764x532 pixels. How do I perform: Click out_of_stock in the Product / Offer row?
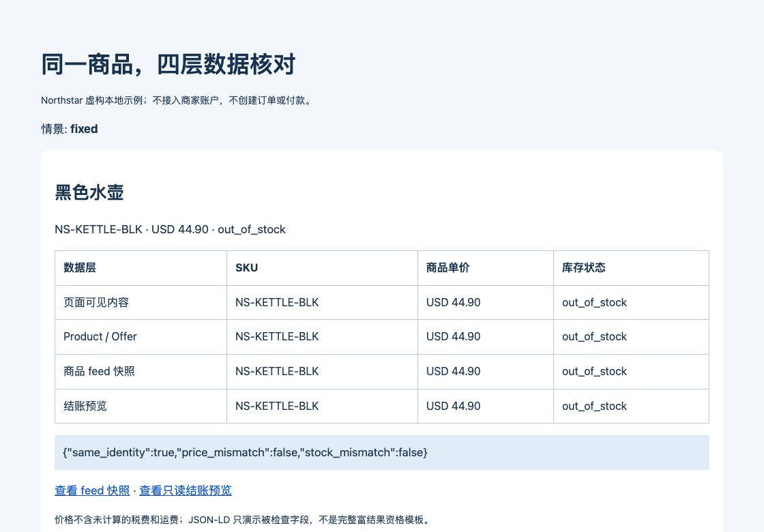point(594,337)
